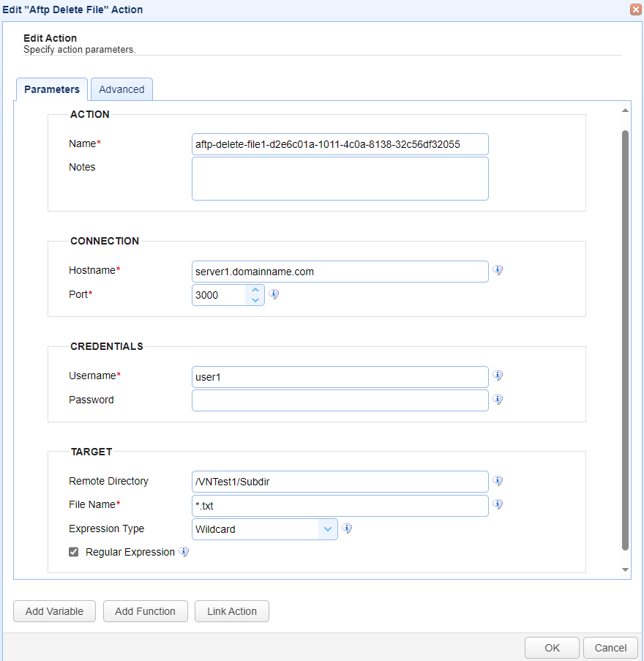This screenshot has height=661, width=644.
Task: Click the Regular Expression info icon
Action: tap(184, 552)
